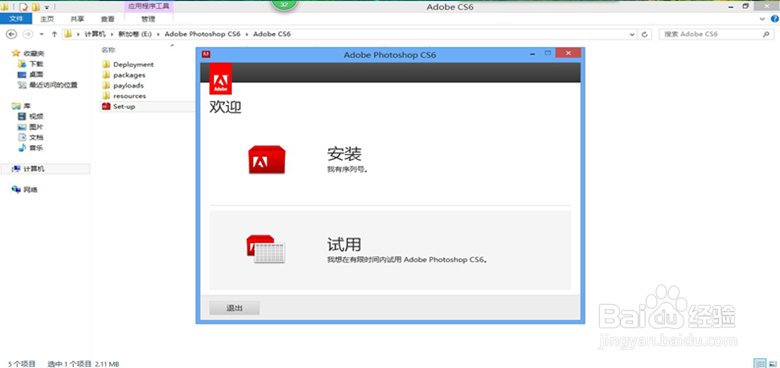
Task: Click the 最近访问的位置 icon in sidebar
Action: 21,85
